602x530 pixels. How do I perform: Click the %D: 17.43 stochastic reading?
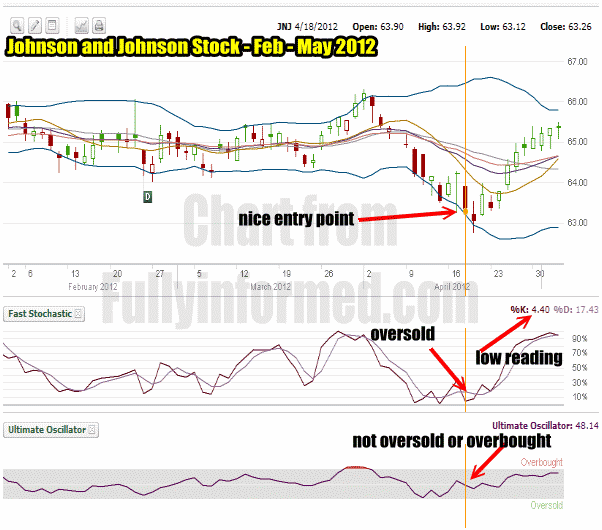576,309
